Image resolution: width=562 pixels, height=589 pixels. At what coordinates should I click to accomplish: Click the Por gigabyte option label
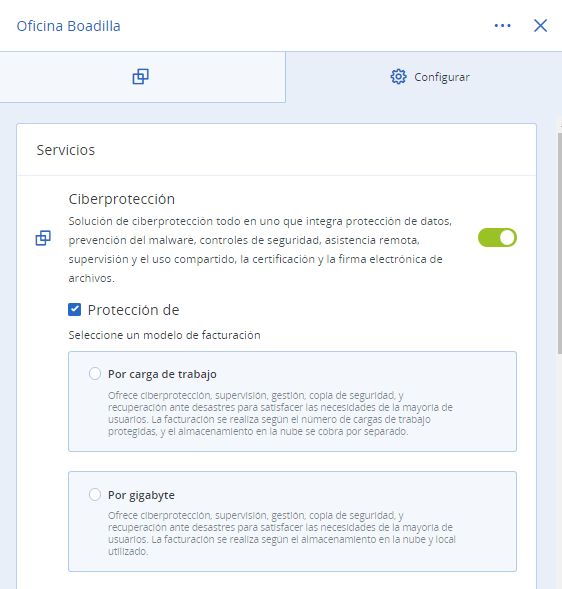click(141, 495)
